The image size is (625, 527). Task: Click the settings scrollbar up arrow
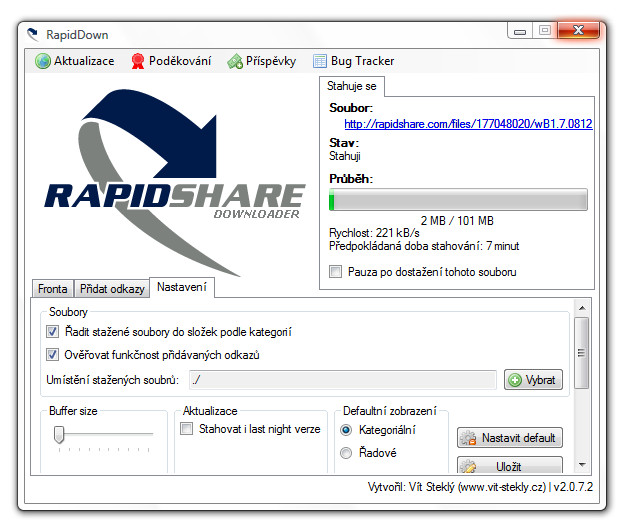click(x=582, y=308)
